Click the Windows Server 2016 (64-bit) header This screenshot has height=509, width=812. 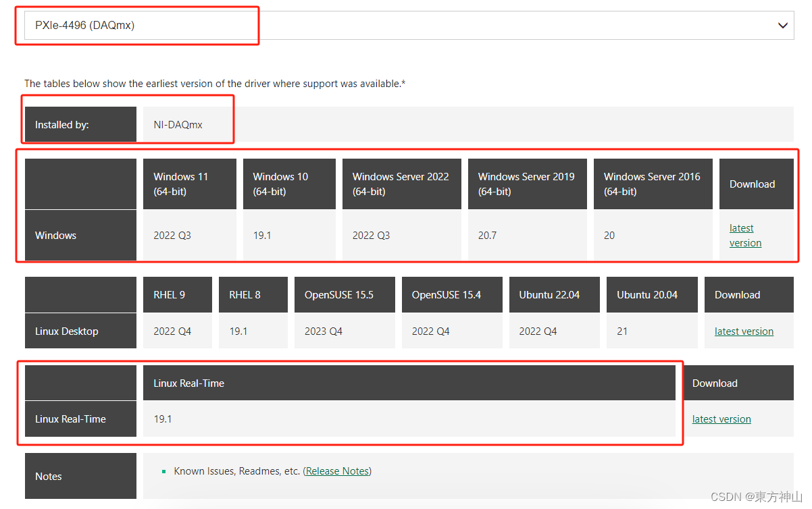[653, 184]
